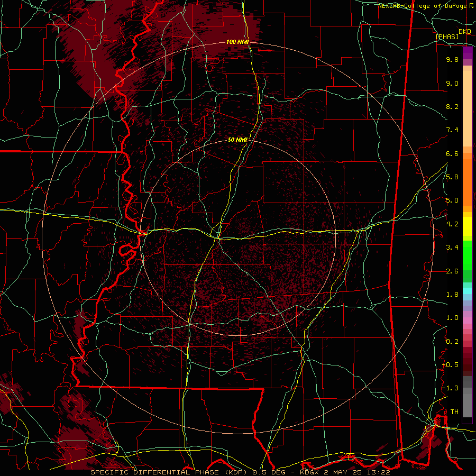Viewport: 476px width, 476px height.
Task: Click the 50 NMI range ring label
Action: click(237, 140)
